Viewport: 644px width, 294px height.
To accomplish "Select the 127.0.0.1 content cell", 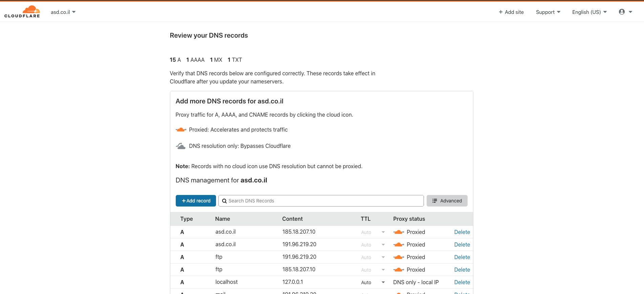I will click(293, 282).
